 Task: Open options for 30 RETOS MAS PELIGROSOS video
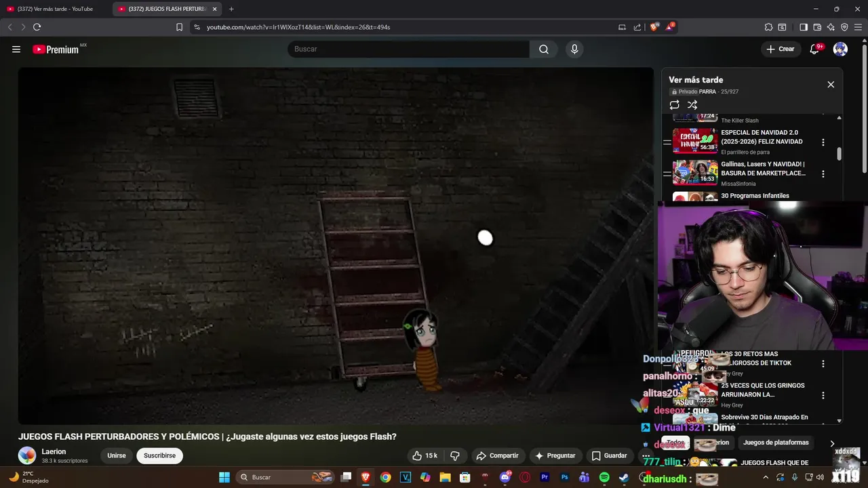click(x=823, y=364)
